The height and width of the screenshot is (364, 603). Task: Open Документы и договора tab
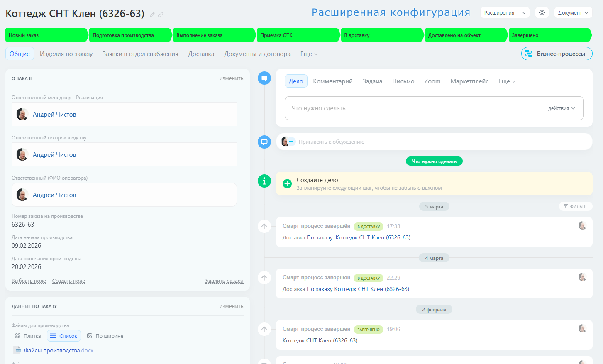point(257,54)
